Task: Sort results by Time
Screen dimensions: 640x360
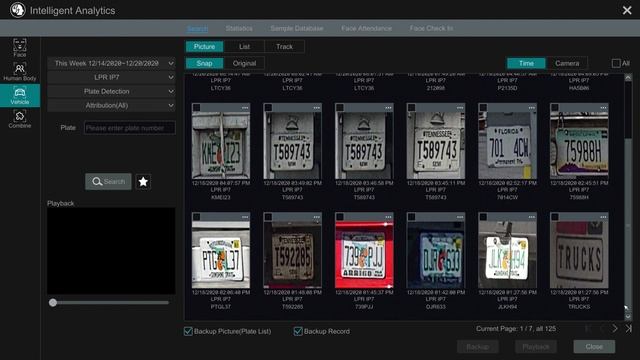Action: point(526,63)
